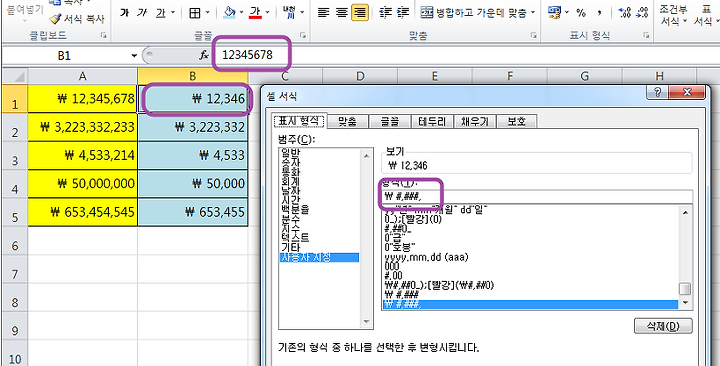Open underline style dropdown arrow

click(x=173, y=13)
